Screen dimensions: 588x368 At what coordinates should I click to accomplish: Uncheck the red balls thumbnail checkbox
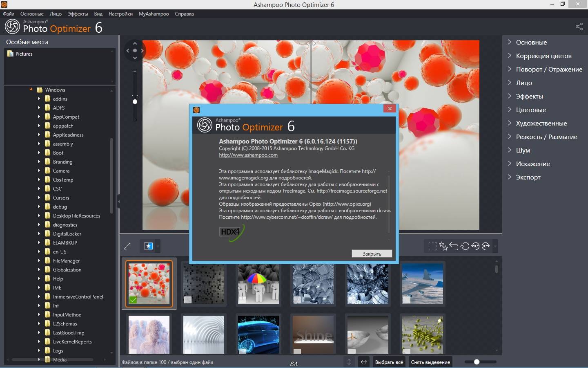pyautogui.click(x=133, y=300)
